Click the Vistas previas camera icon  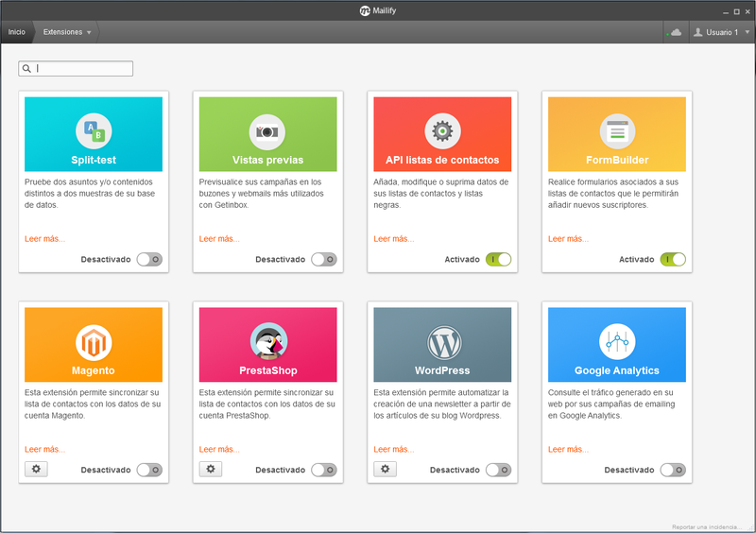[x=267, y=131]
